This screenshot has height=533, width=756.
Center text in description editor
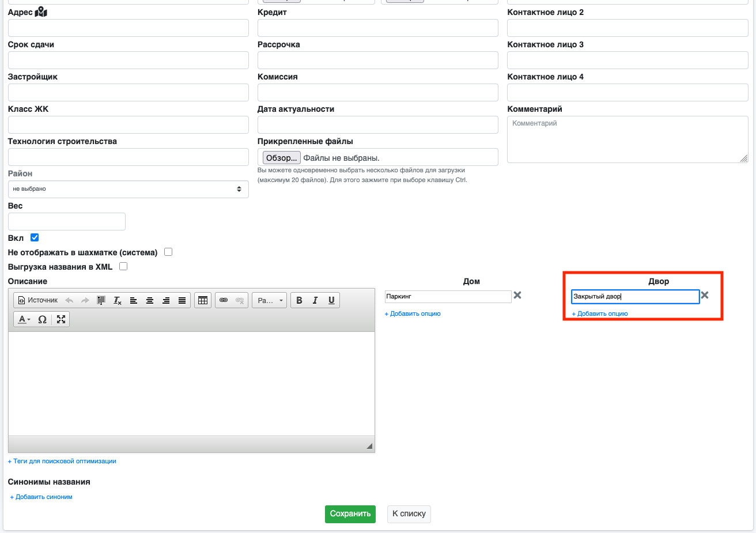point(149,300)
